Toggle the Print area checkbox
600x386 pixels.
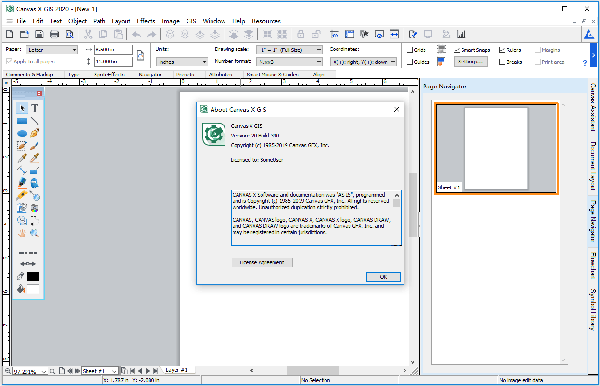[x=538, y=62]
